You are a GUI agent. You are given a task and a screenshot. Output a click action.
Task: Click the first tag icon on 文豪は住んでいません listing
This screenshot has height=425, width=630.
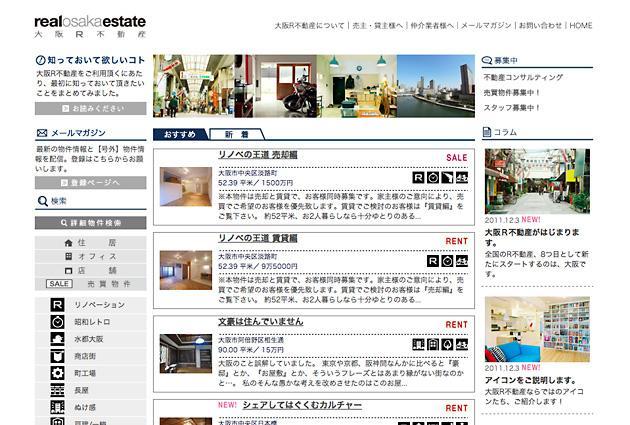tap(418, 344)
